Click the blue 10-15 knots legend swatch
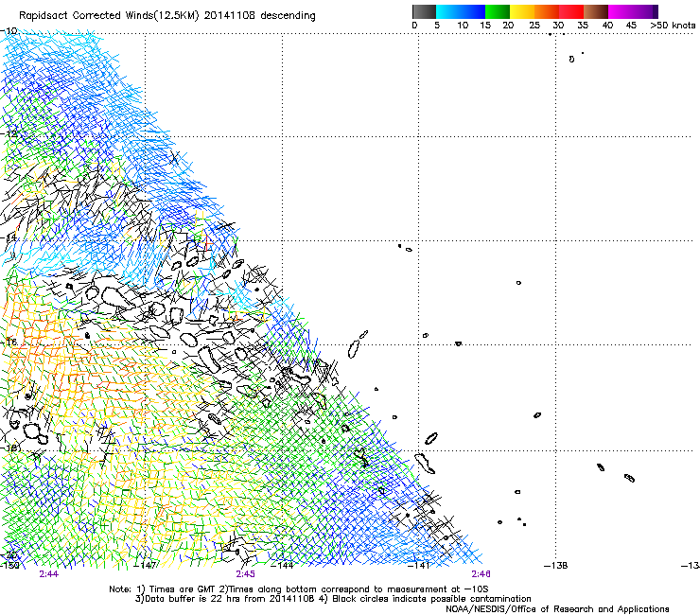Image resolution: width=700 pixels, height=615 pixels. pyautogui.click(x=473, y=11)
